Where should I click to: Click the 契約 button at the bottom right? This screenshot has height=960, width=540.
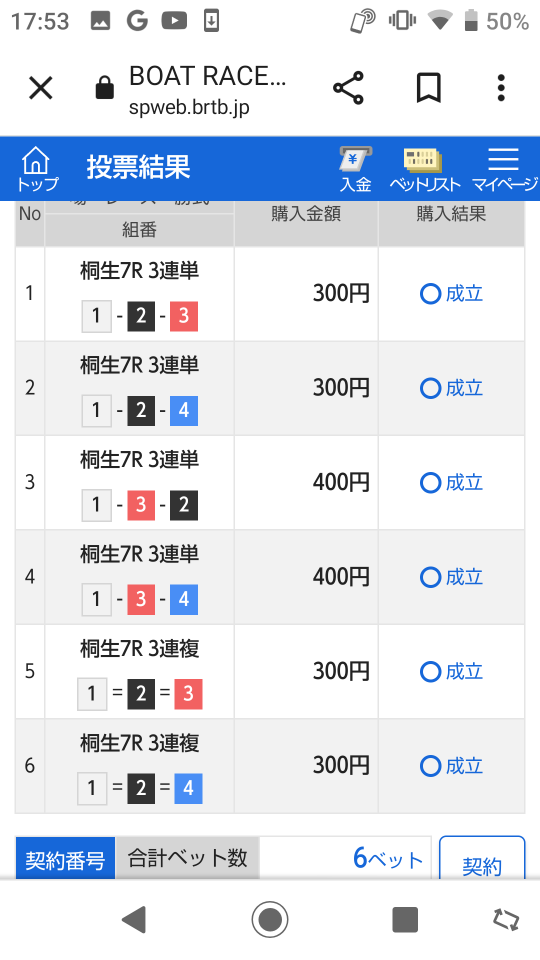tap(482, 860)
